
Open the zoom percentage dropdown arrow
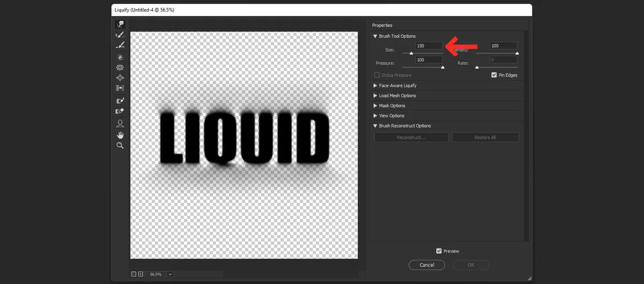[170, 274]
